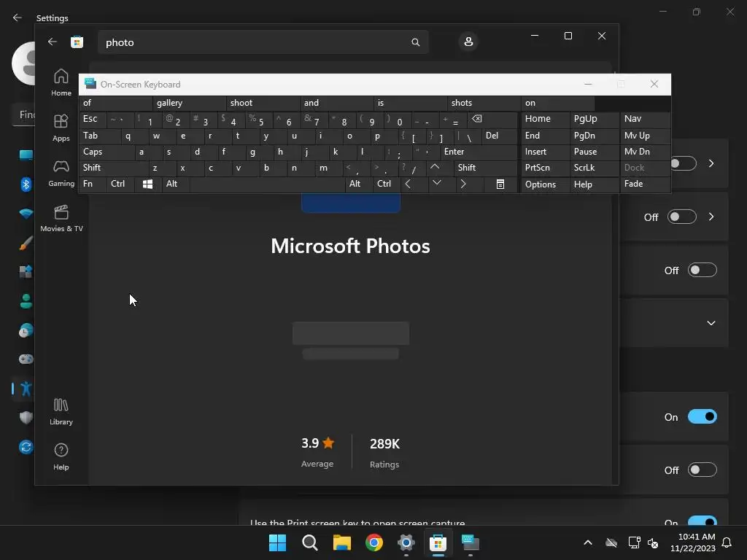The height and width of the screenshot is (560, 747).
Task: Click the Store search magnifier icon
Action: pyautogui.click(x=415, y=42)
